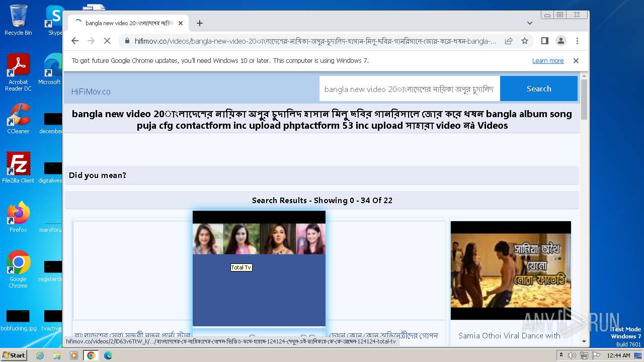
Task: Open the tab search dropdown chevron
Action: [530, 23]
